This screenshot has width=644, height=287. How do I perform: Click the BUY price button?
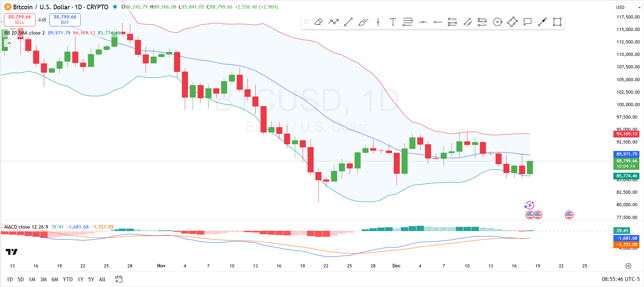[65, 19]
